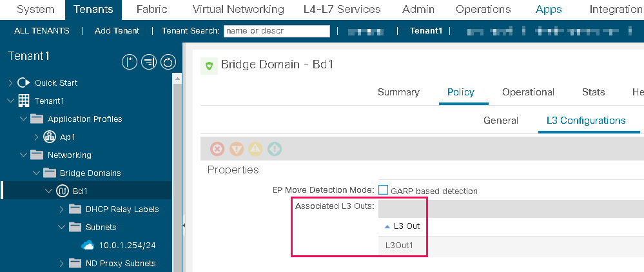This screenshot has height=272, width=644.
Task: Switch to the Operational tab
Action: (x=528, y=92)
